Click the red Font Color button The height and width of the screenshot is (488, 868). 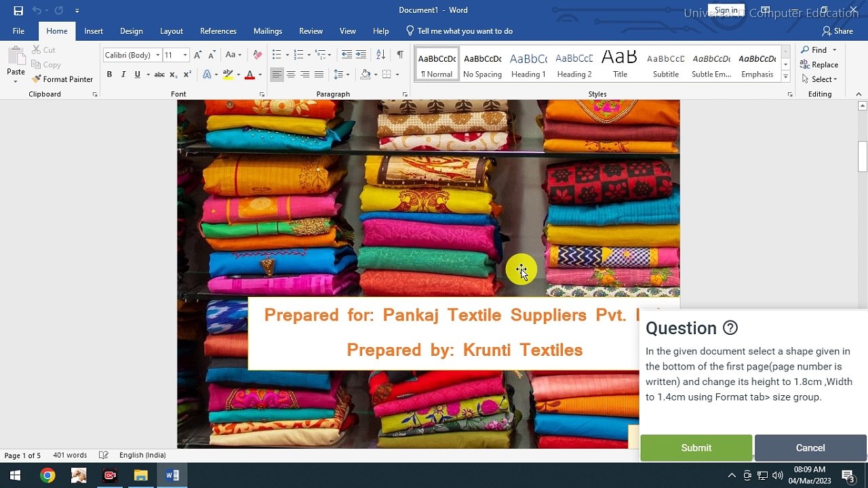[x=250, y=75]
